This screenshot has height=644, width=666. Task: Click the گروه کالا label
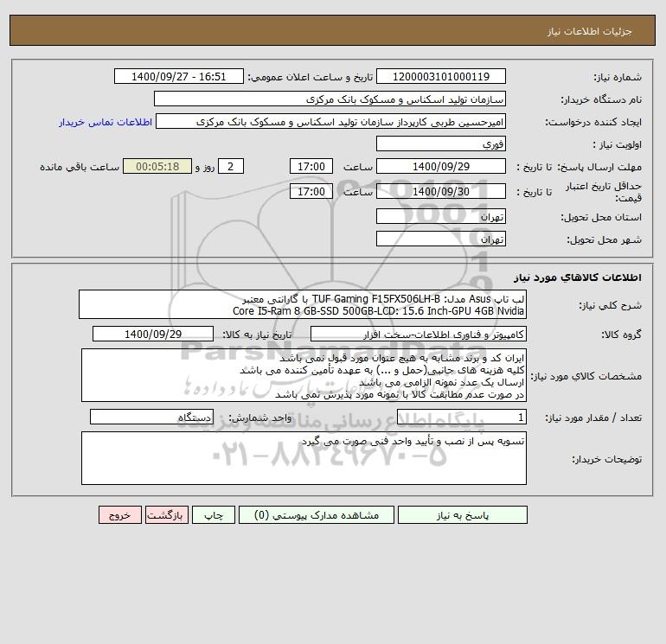tap(621, 335)
